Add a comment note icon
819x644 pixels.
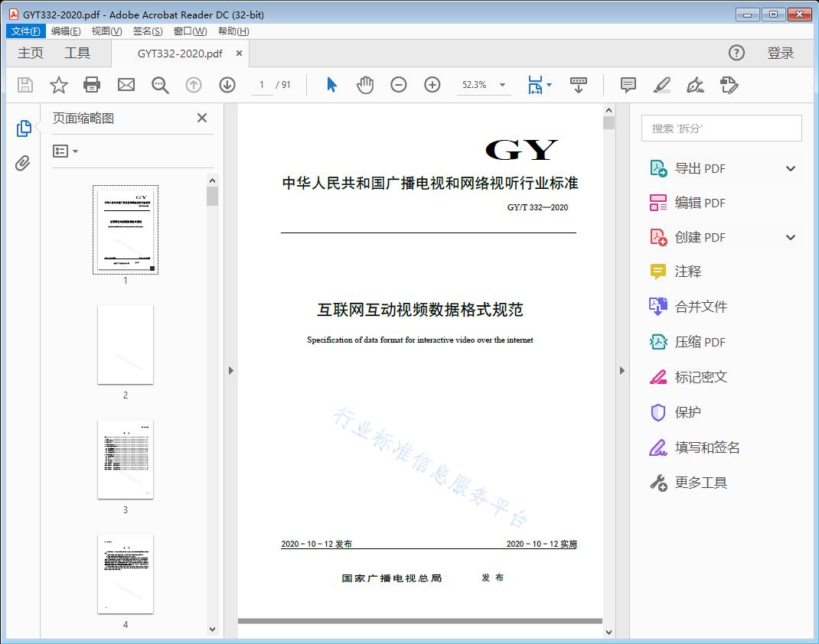click(x=628, y=85)
